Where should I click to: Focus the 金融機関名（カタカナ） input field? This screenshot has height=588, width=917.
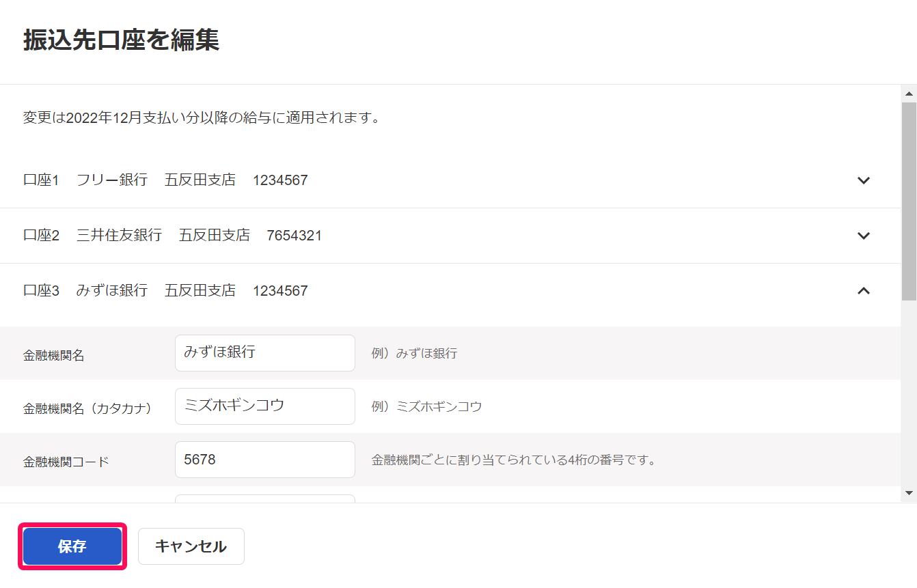coord(265,406)
